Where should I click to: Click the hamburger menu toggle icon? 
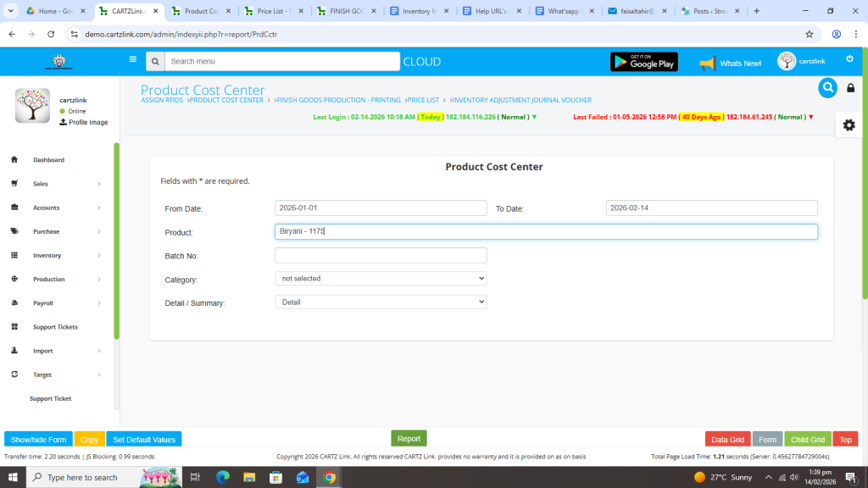[x=132, y=59]
